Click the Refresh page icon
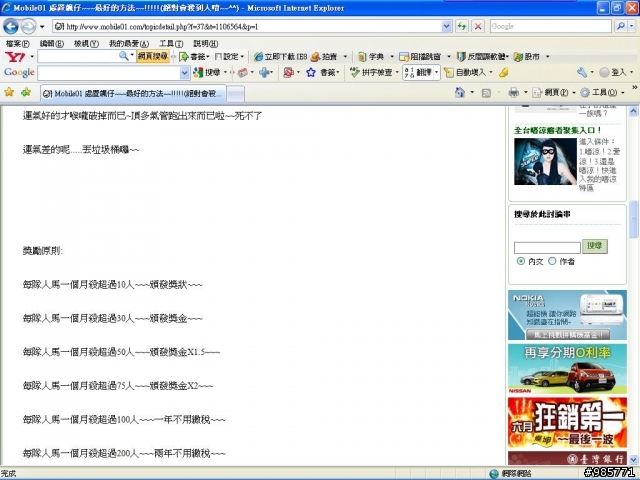 (462, 27)
